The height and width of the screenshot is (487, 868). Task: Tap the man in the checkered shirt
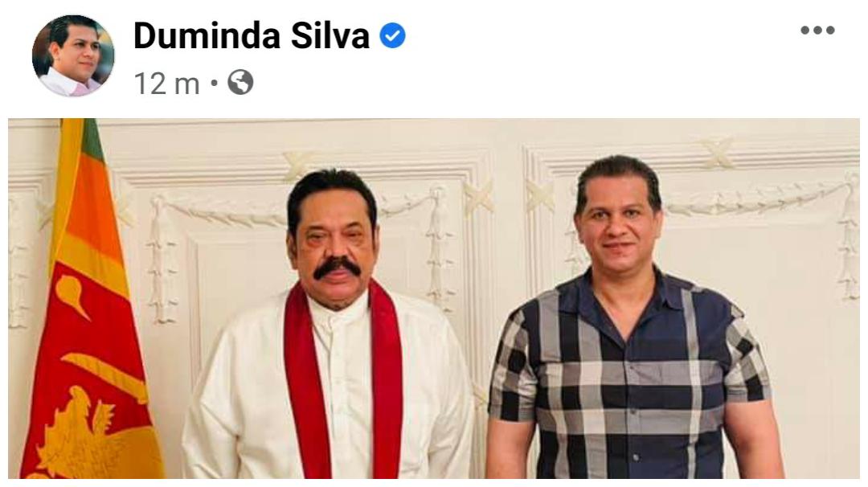coord(631,321)
